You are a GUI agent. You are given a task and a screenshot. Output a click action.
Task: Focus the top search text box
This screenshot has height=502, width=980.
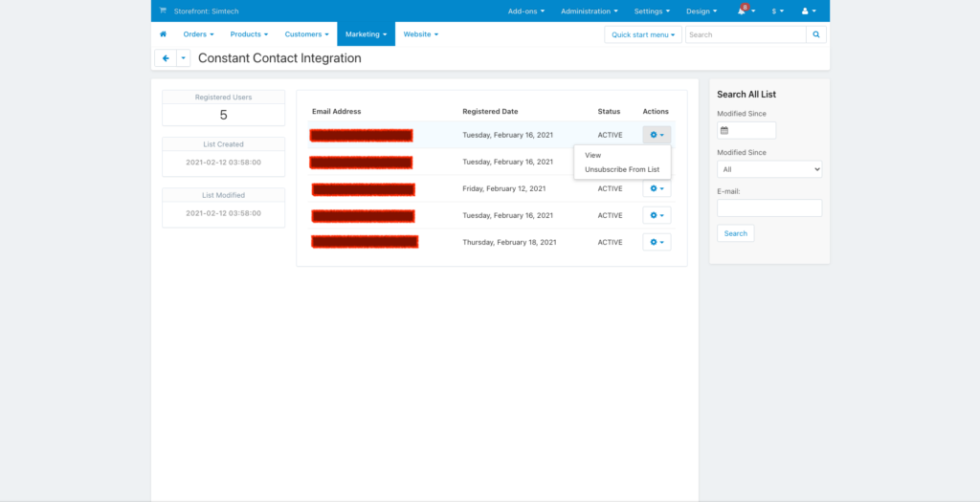pyautogui.click(x=746, y=34)
